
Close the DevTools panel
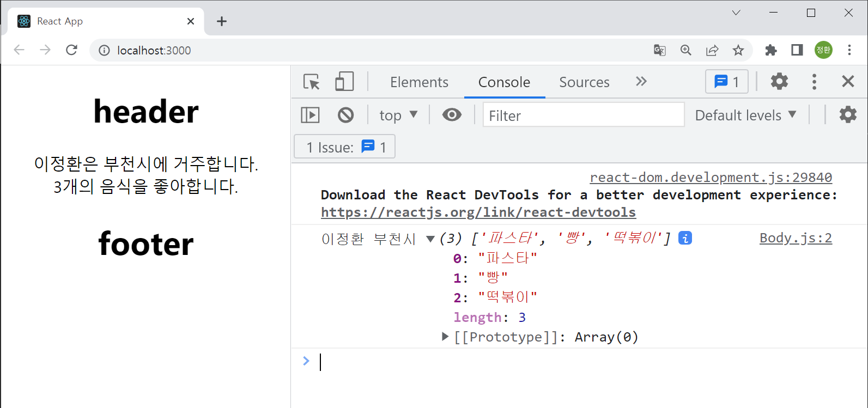point(848,82)
